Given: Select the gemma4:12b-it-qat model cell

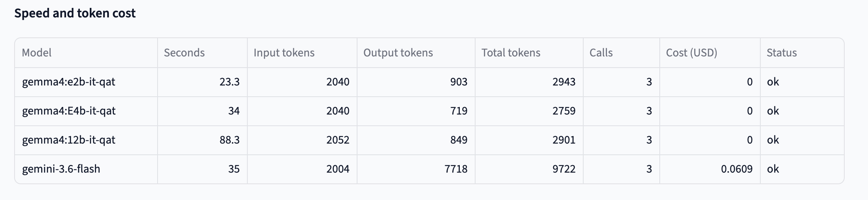Looking at the screenshot, I should (86, 140).
